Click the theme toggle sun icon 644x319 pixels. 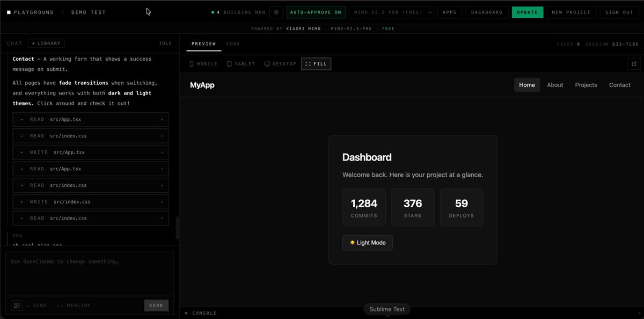click(276, 12)
